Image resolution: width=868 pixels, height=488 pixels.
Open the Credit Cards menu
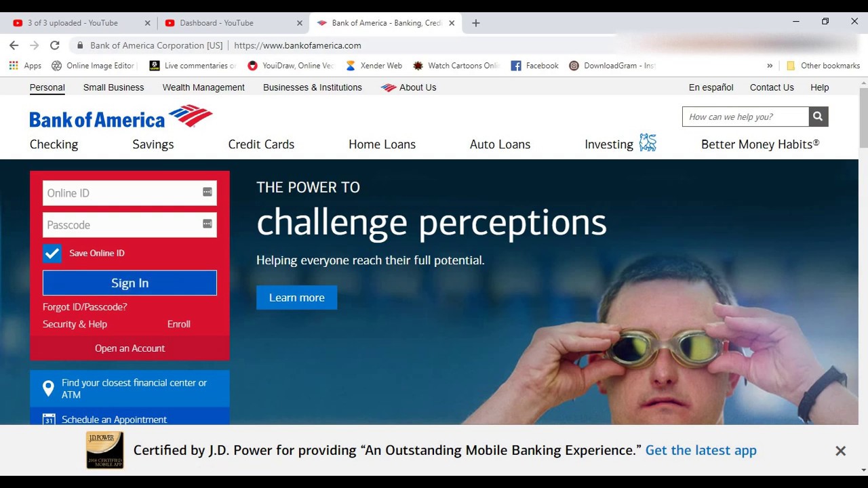point(261,144)
